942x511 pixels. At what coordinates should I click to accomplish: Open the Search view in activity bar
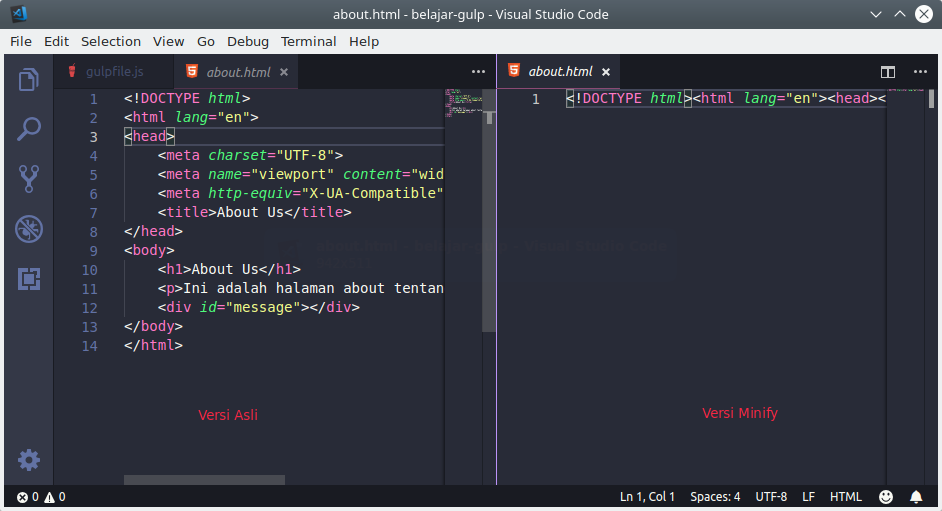[x=28, y=129]
